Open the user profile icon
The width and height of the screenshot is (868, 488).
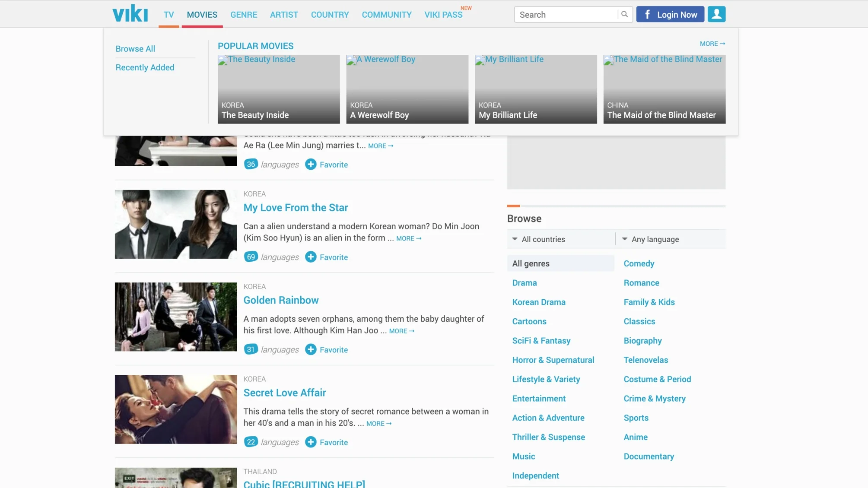[x=716, y=14]
